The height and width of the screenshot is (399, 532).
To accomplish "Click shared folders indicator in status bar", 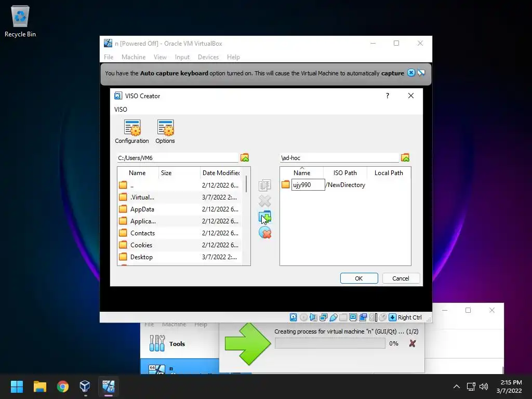I will click(343, 317).
